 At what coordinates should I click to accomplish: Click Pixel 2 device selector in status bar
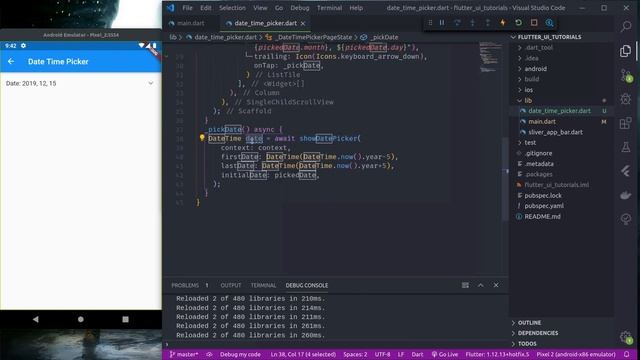pos(576,354)
